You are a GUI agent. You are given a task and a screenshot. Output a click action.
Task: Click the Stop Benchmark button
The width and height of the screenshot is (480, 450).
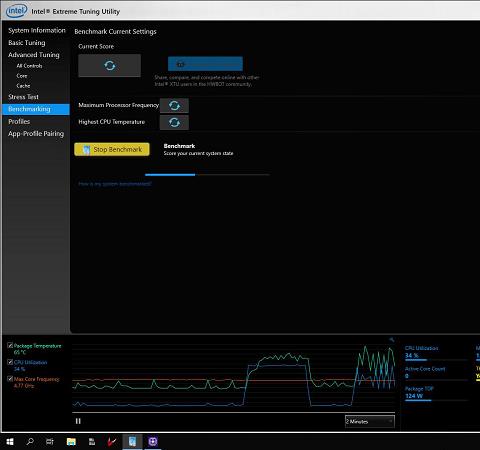pyautogui.click(x=112, y=149)
